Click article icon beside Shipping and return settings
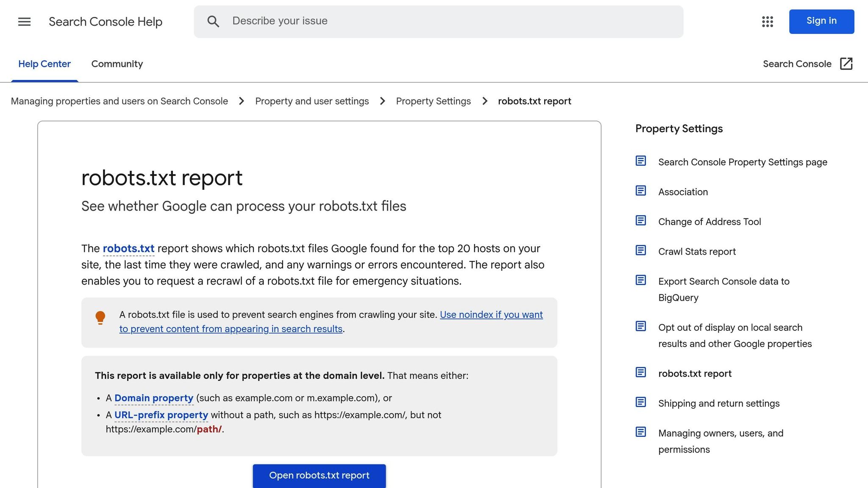Image resolution: width=868 pixels, height=488 pixels. point(641,402)
